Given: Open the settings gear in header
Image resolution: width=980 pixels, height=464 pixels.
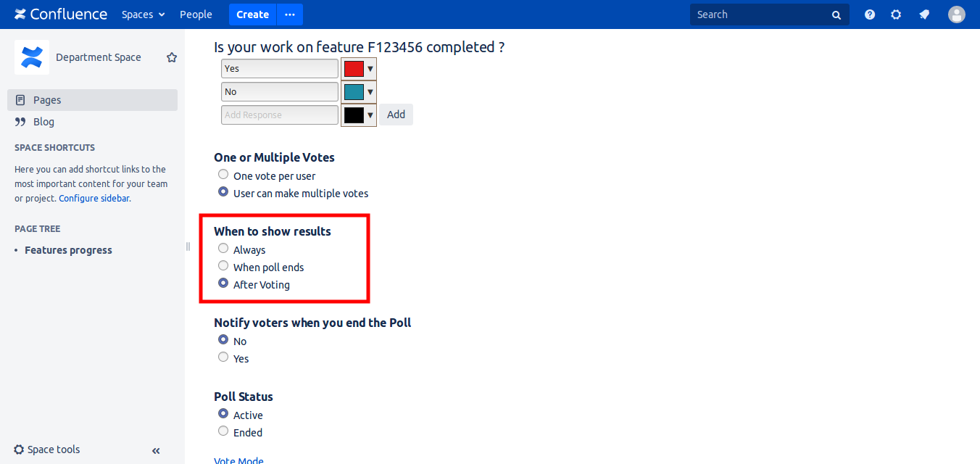Looking at the screenshot, I should click(x=896, y=14).
